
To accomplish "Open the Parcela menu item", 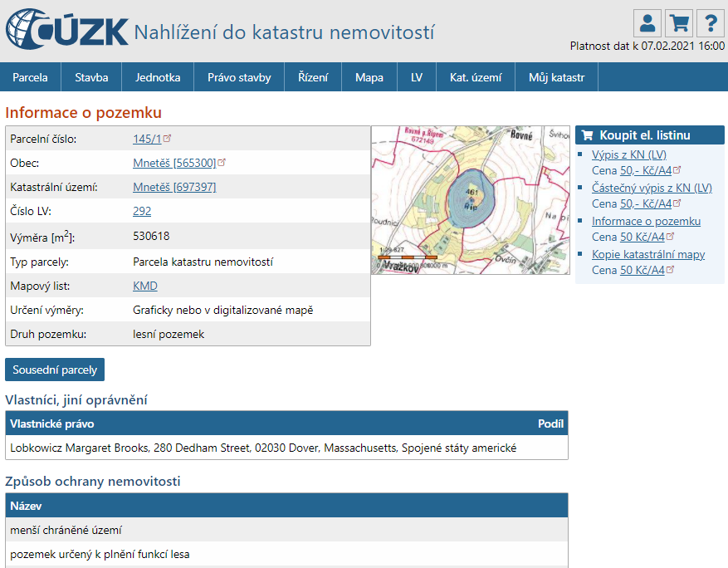I will (30, 77).
